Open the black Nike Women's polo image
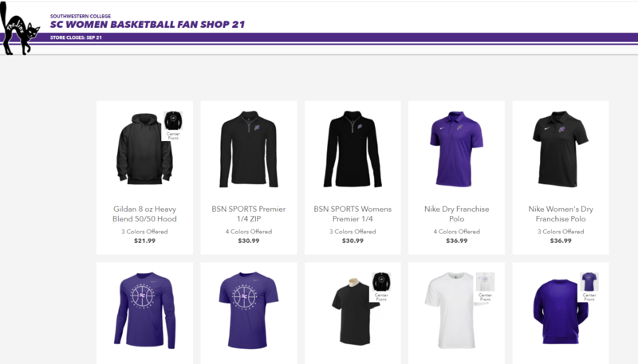The image size is (638, 364). (x=561, y=149)
